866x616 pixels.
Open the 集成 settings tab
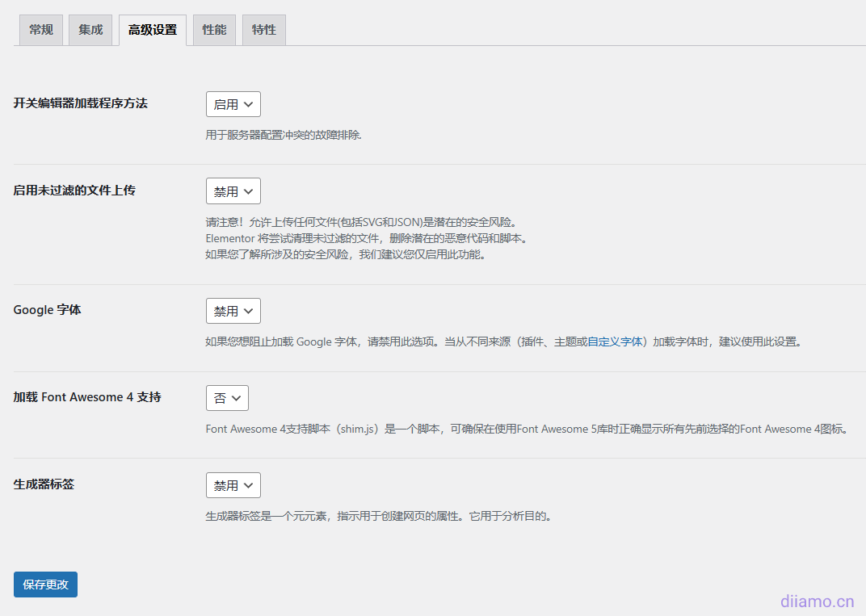(x=90, y=29)
